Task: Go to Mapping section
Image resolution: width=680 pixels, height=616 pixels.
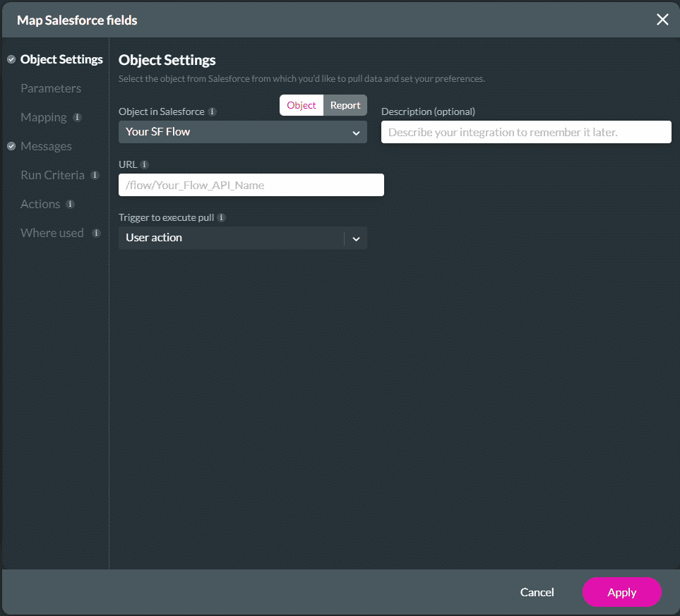Action: click(43, 117)
